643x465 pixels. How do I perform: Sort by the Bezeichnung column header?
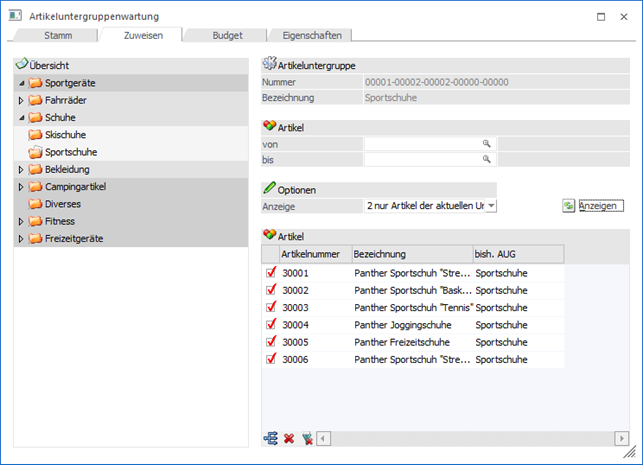pos(411,254)
